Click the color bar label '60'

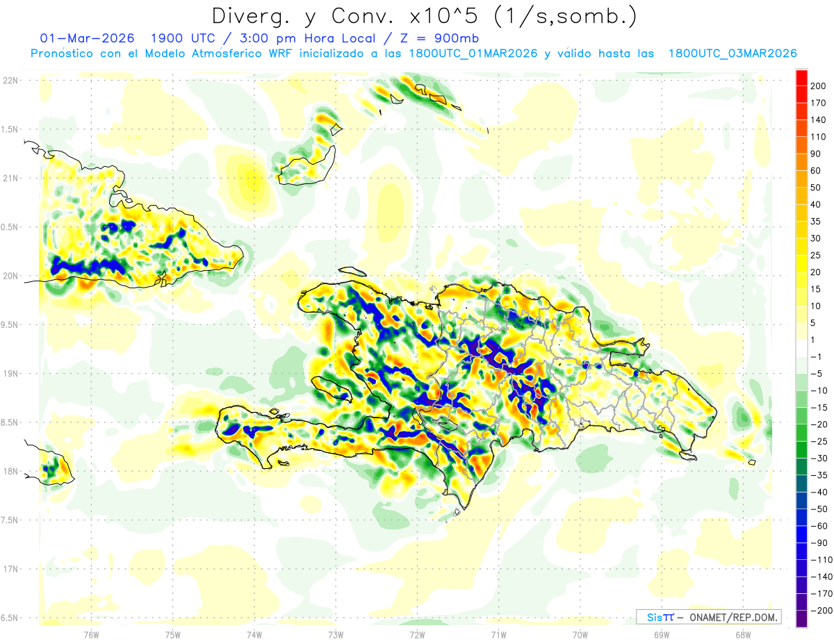[817, 171]
